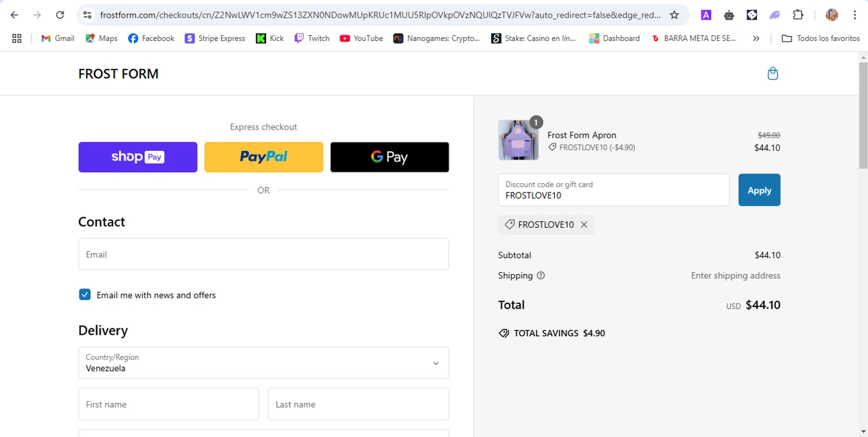Click the browser address bar URL
The image size is (868, 437).
point(380,15)
